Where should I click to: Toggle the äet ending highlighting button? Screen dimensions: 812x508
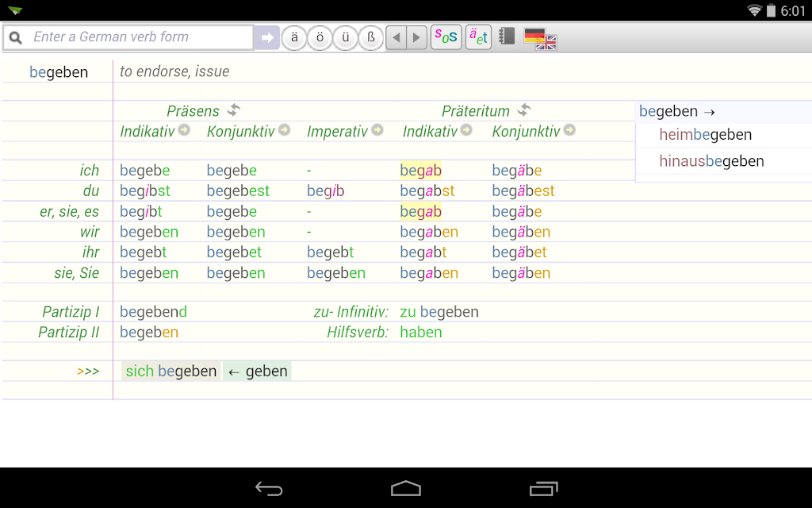(x=478, y=37)
